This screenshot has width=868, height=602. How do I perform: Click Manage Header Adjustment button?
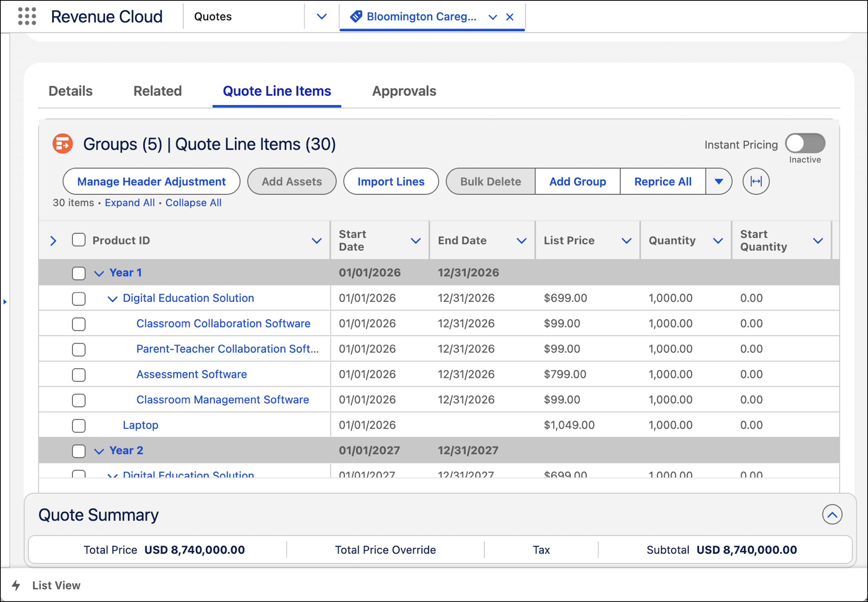[151, 181]
